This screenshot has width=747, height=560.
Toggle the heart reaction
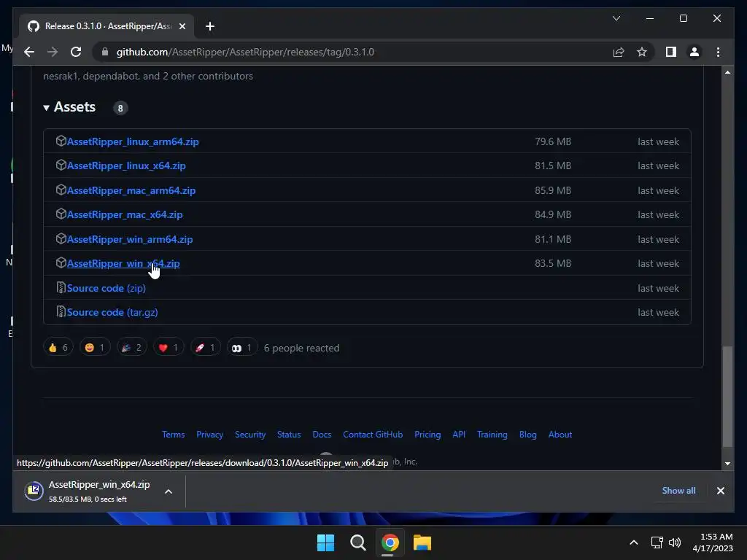pos(169,348)
